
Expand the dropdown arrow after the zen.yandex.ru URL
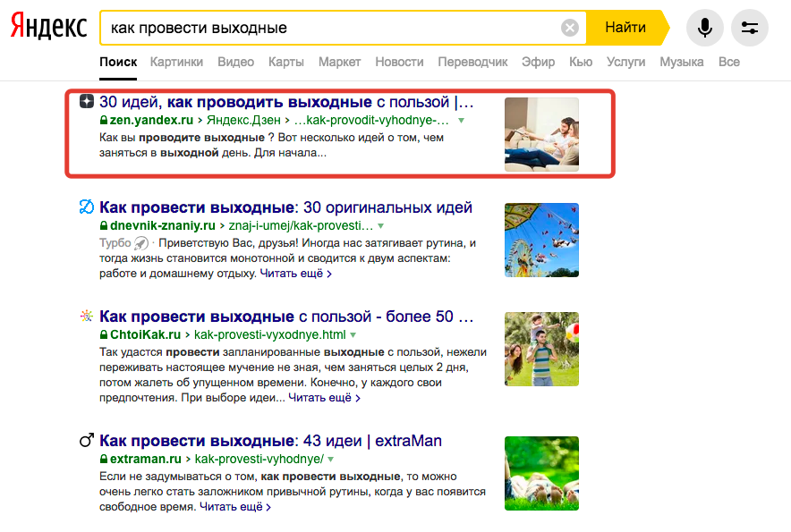click(x=461, y=121)
